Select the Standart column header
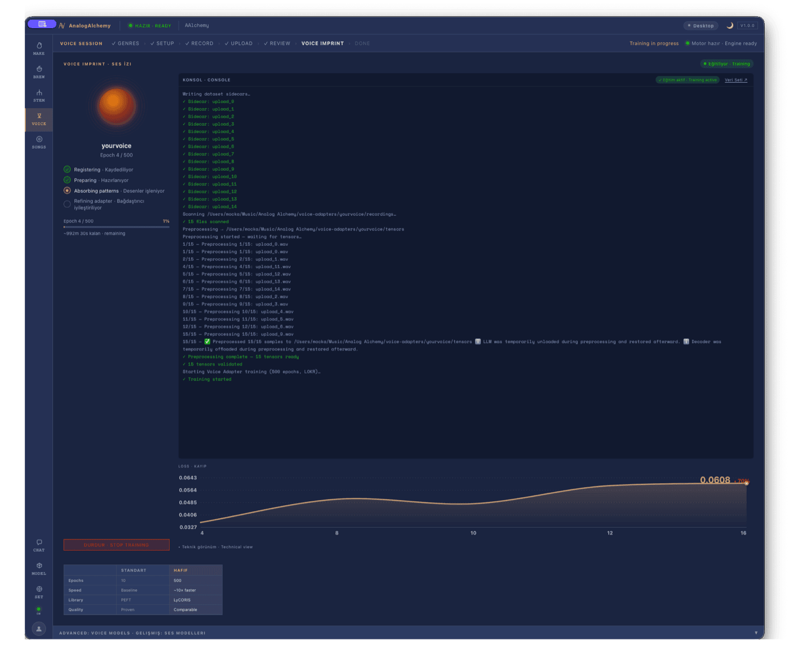 [x=142, y=570]
